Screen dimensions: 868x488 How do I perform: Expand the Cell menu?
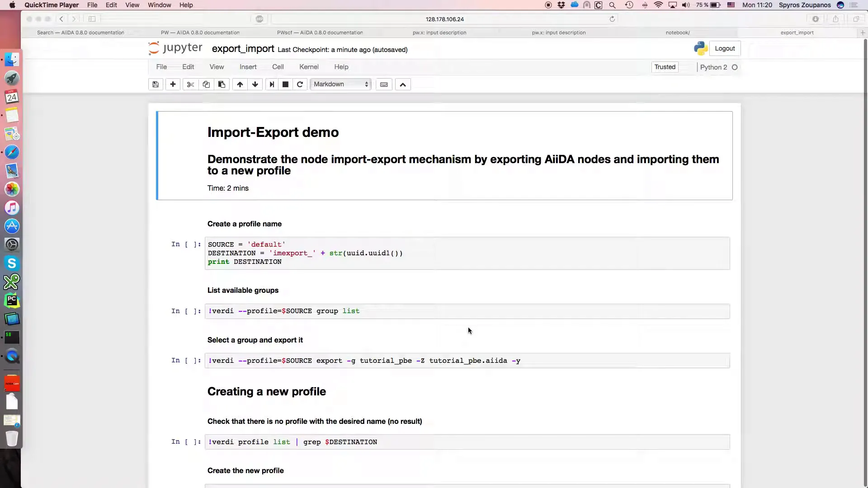pos(278,67)
